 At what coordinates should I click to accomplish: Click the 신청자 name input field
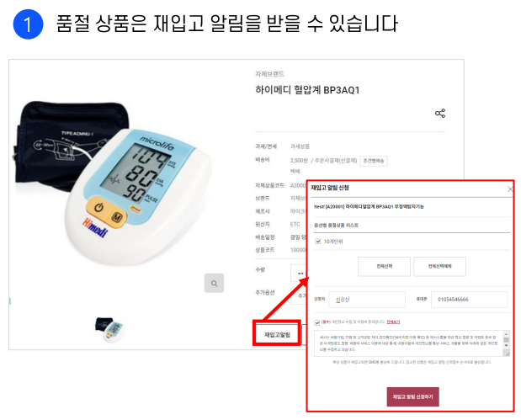tap(367, 300)
